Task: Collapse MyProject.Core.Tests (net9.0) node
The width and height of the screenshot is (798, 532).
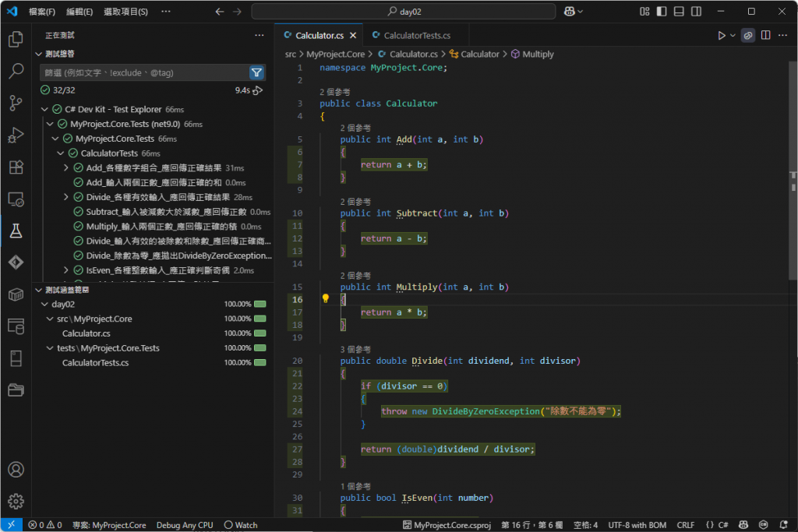Action: coord(50,124)
